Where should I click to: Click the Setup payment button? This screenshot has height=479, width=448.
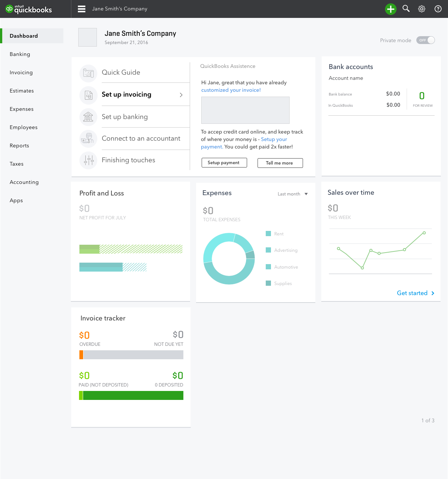click(x=224, y=163)
